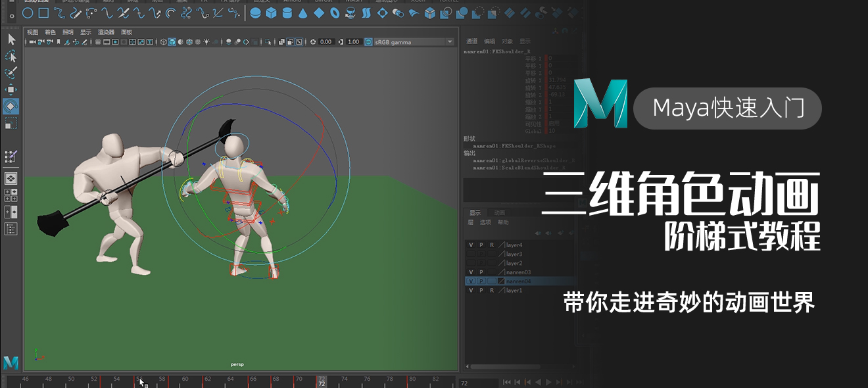Click the Maya快速入门 pill button
868x388 pixels.
point(728,108)
